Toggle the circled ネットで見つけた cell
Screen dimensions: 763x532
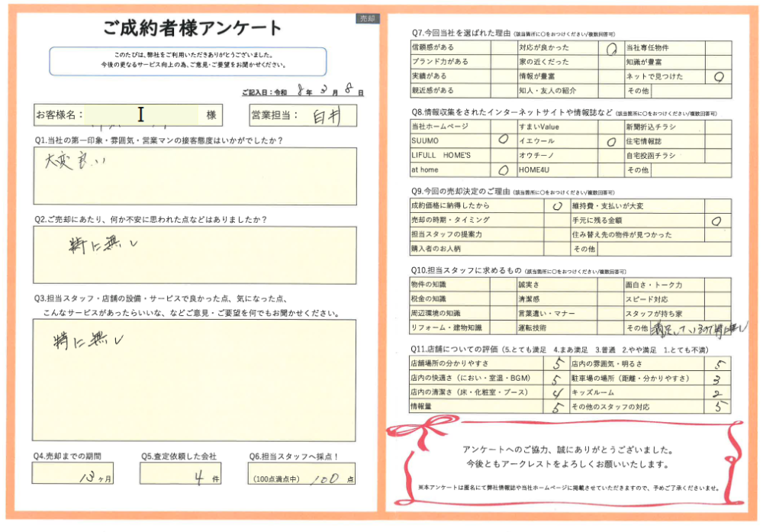coord(717,76)
